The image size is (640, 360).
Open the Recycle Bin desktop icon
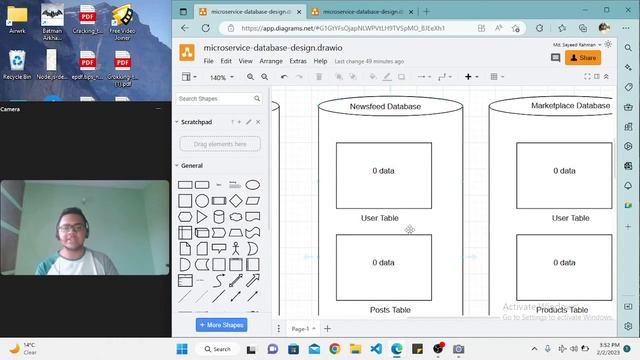[x=17, y=64]
